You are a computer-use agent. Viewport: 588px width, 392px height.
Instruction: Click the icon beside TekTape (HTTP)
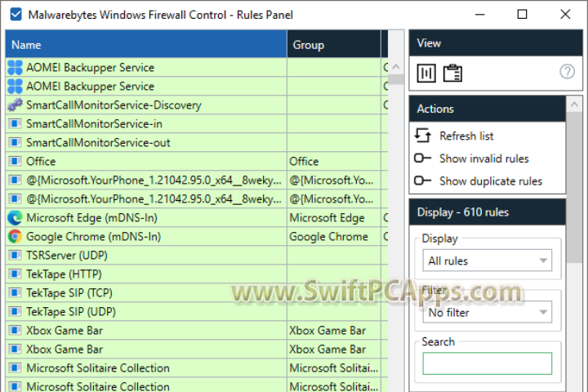click(15, 274)
